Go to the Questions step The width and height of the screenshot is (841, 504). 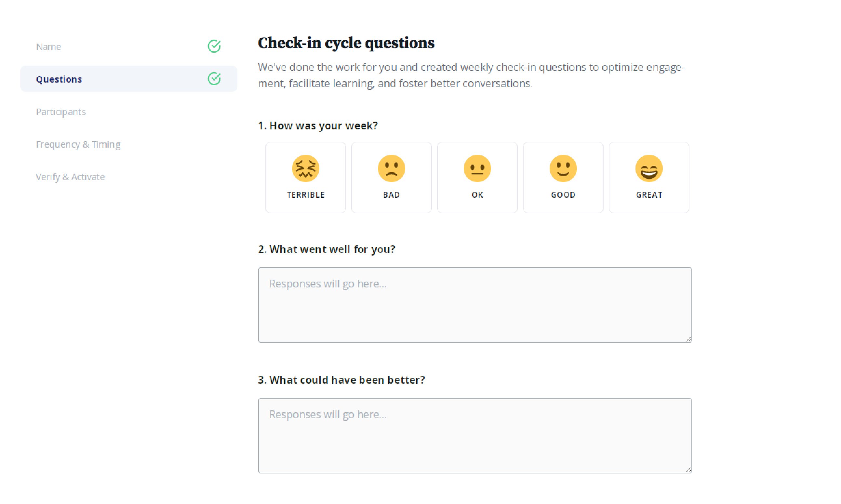(x=129, y=79)
